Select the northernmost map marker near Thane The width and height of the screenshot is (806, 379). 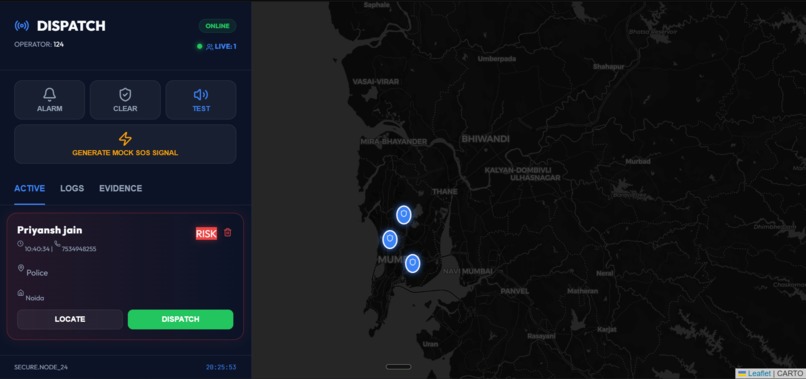(404, 214)
